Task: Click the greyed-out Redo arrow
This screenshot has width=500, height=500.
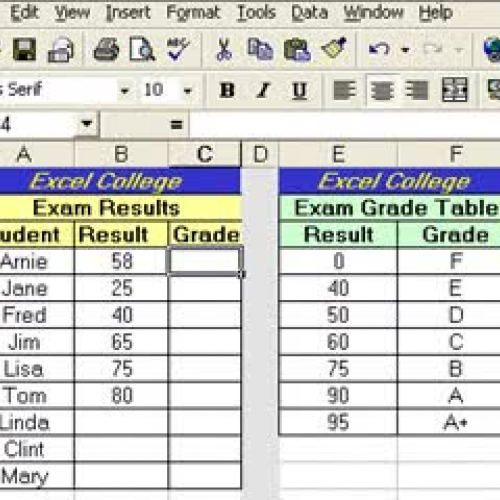Action: tap(432, 49)
